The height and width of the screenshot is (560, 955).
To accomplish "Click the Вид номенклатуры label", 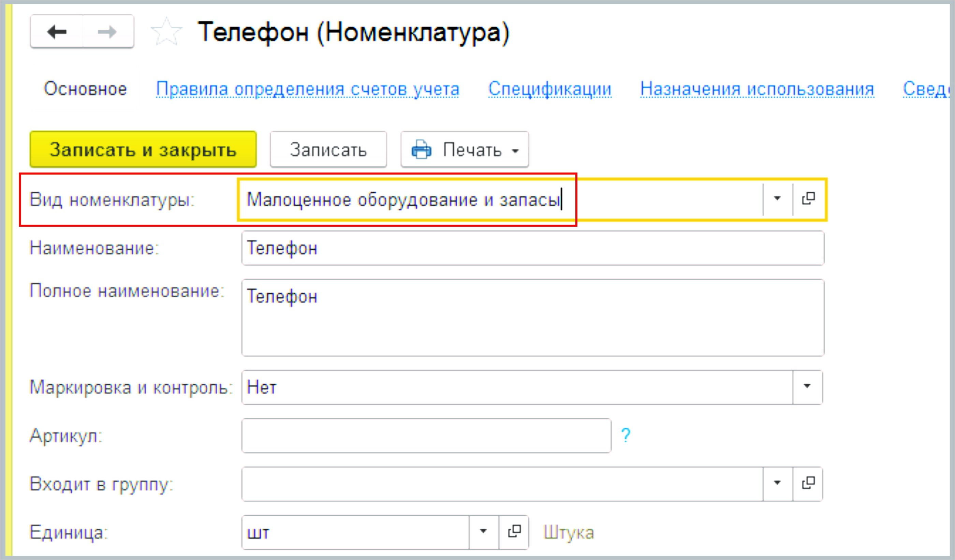I will tap(112, 200).
